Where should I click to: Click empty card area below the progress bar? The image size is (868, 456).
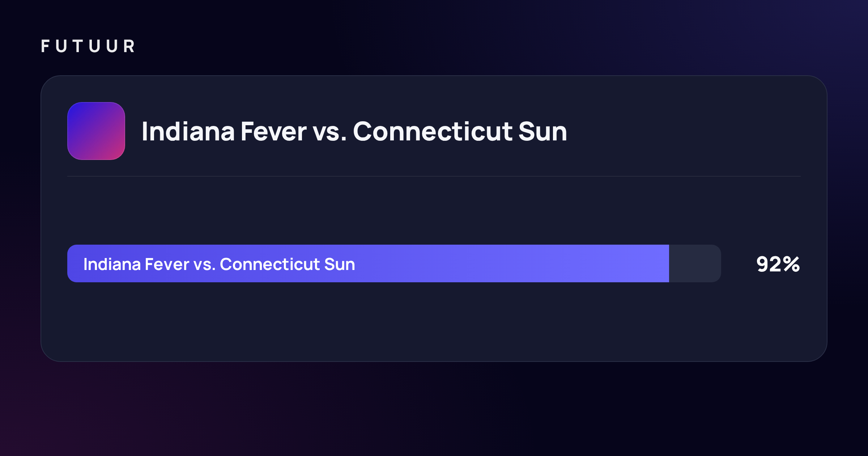click(x=434, y=322)
